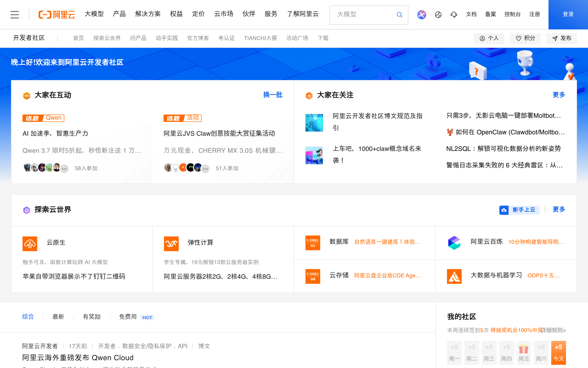Go to 活动广场 community nav item
Screen dimensions: 588x368
tap(297, 38)
